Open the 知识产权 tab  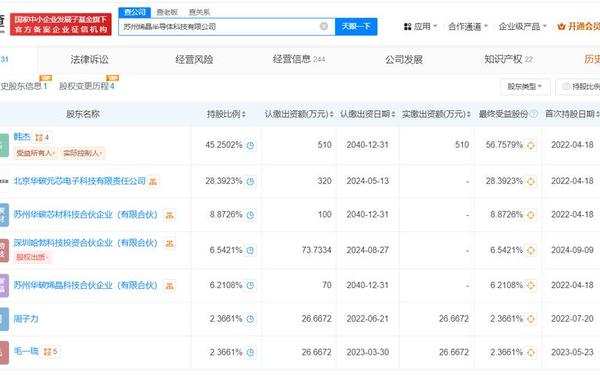[508, 59]
